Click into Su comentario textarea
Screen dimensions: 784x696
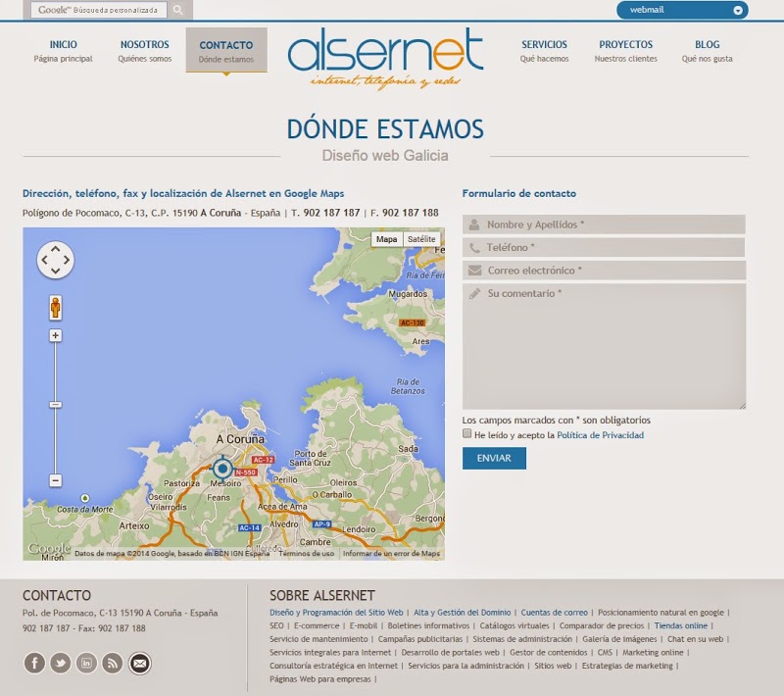coord(604,346)
